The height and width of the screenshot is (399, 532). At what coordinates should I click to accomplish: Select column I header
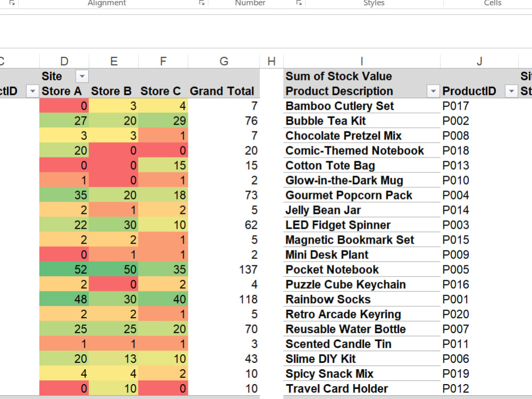click(x=362, y=61)
